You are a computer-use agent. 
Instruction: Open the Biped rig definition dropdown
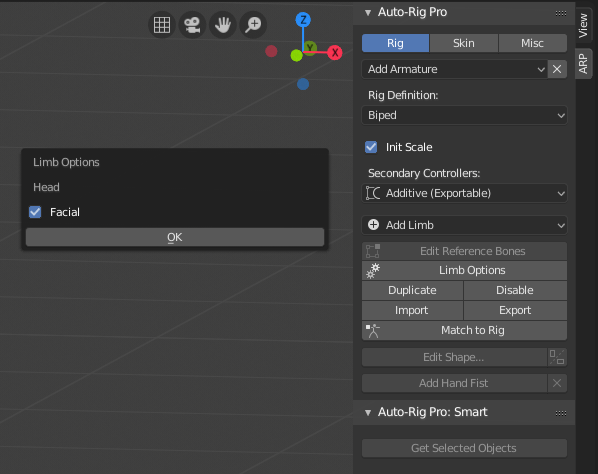464,115
